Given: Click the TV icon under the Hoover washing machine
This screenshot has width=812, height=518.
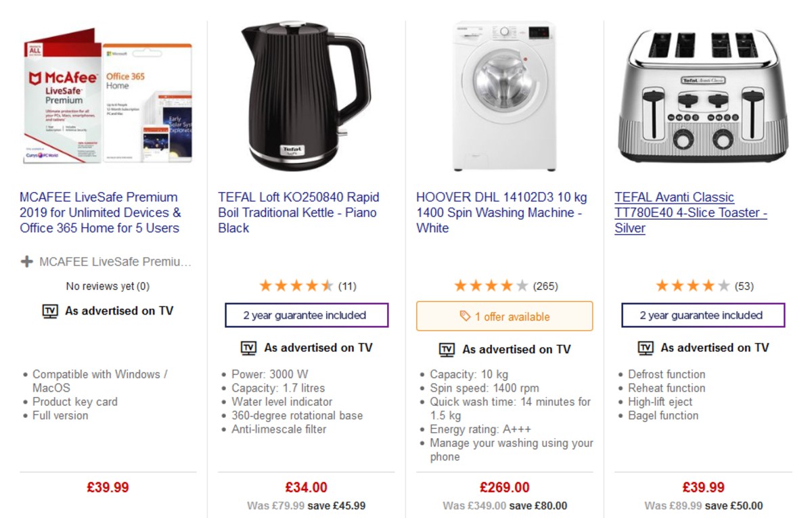Looking at the screenshot, I should point(447,349).
